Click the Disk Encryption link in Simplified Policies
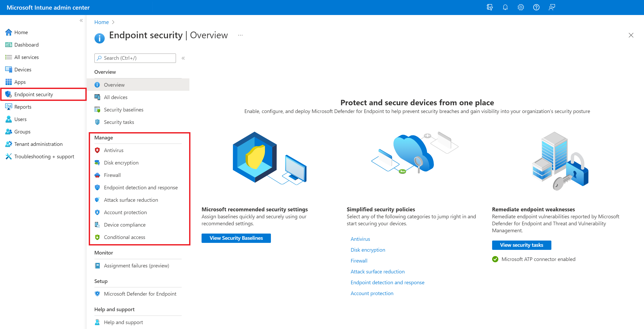Image resolution: width=644 pixels, height=329 pixels. tap(368, 249)
